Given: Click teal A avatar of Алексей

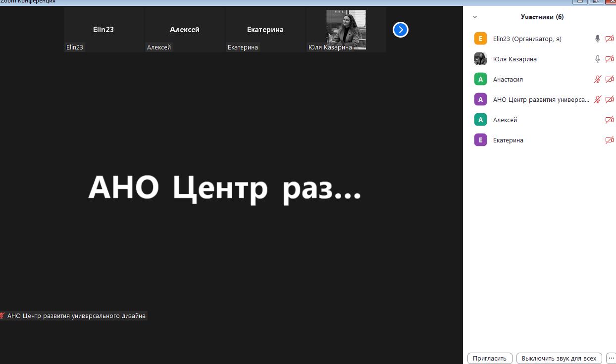Looking at the screenshot, I should click(480, 120).
